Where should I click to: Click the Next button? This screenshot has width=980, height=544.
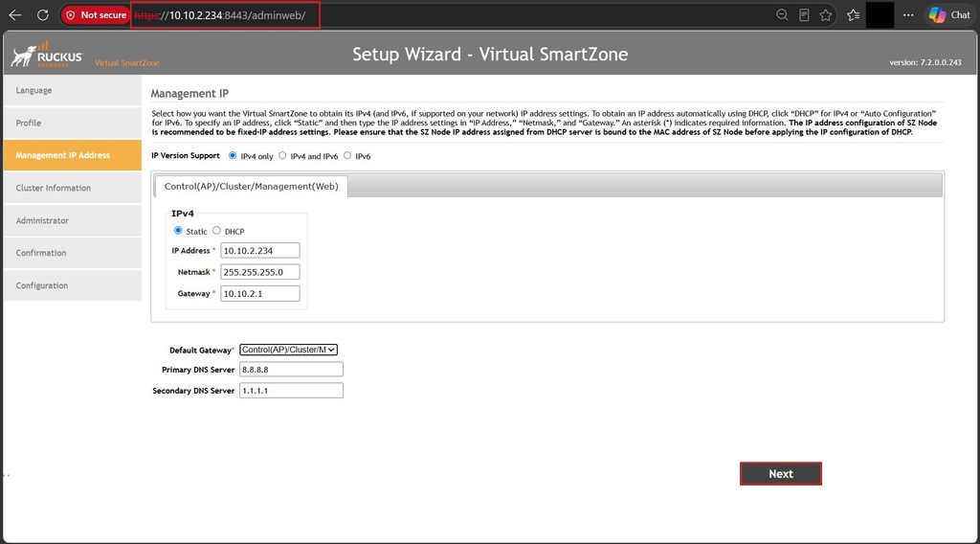pos(781,474)
